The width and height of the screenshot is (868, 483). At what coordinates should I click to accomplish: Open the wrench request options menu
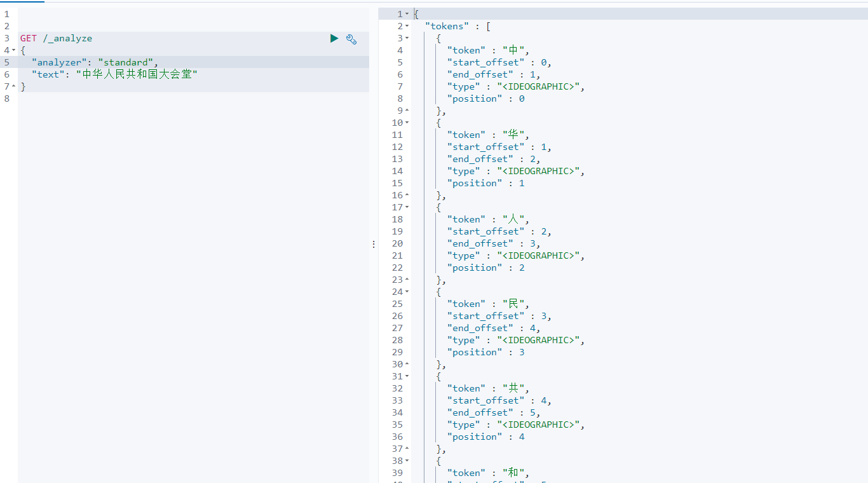[x=351, y=39]
